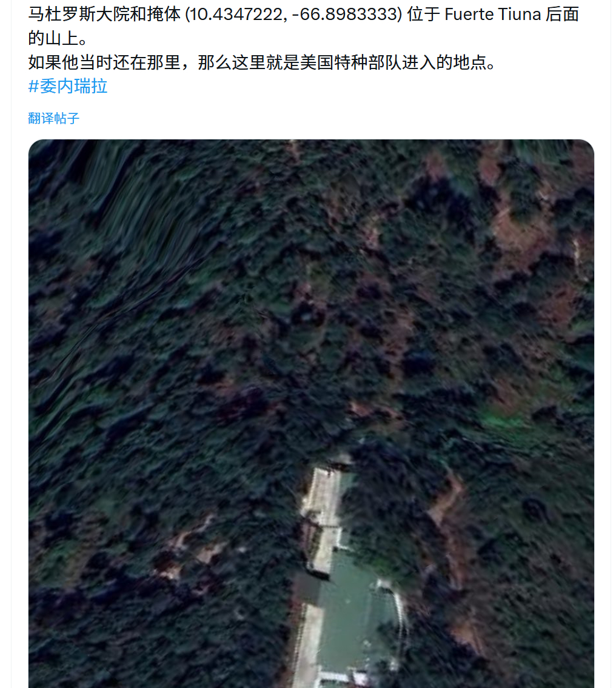Click the sentence starting 如果他当时还在那里
This screenshot has height=688, width=616.
262,62
